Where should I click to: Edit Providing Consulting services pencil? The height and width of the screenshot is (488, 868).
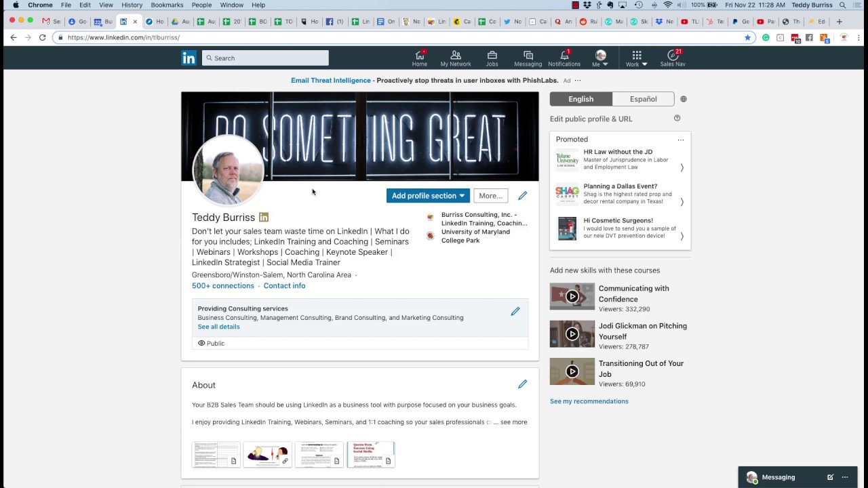coord(515,311)
